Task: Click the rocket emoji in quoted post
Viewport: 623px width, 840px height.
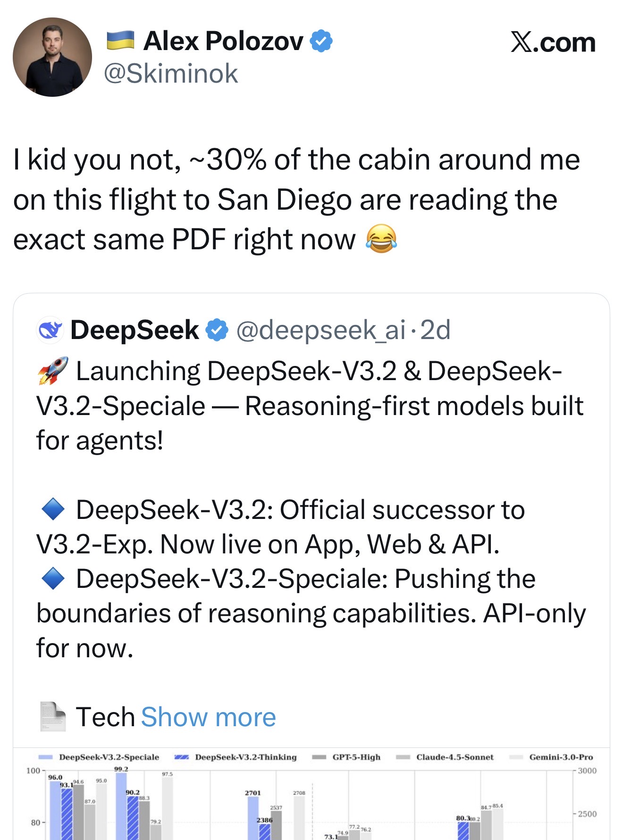Action: [x=53, y=371]
